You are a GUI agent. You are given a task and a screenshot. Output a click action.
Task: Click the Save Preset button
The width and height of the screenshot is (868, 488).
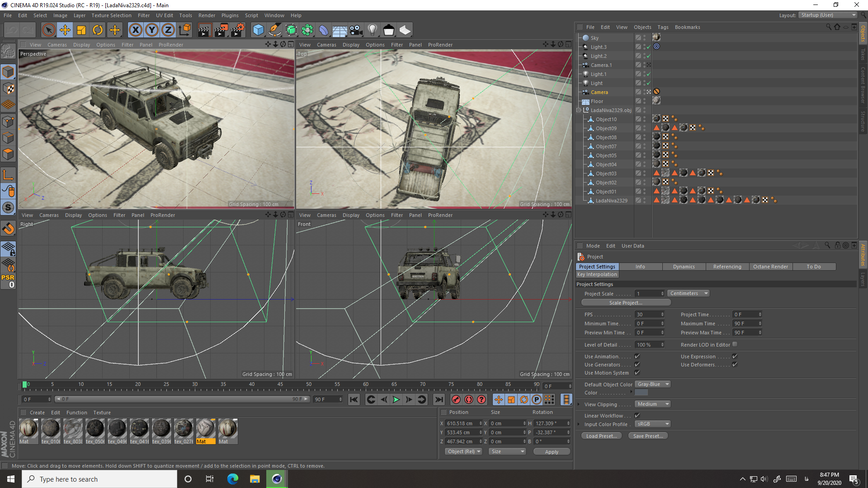pos(647,436)
